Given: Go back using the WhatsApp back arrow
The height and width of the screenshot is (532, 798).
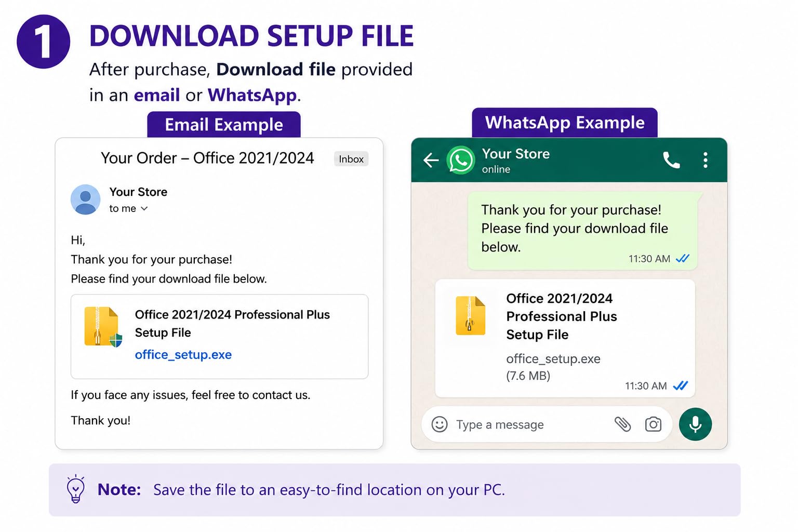Looking at the screenshot, I should pos(431,160).
